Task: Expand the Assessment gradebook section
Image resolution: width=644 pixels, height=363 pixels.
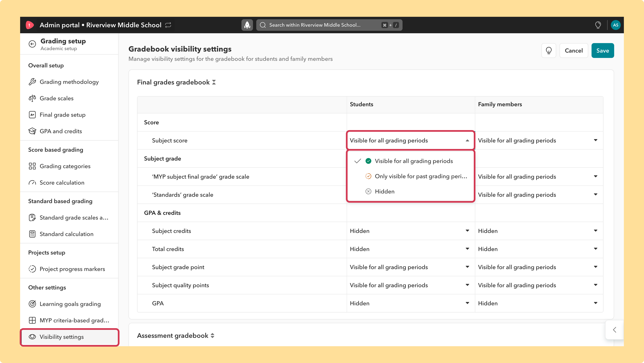Action: (212, 336)
